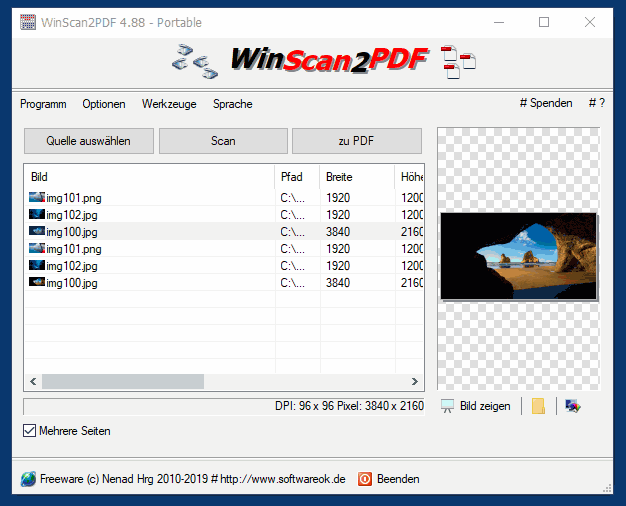Click the zu PDF button
This screenshot has height=506, width=626.
pyautogui.click(x=357, y=141)
